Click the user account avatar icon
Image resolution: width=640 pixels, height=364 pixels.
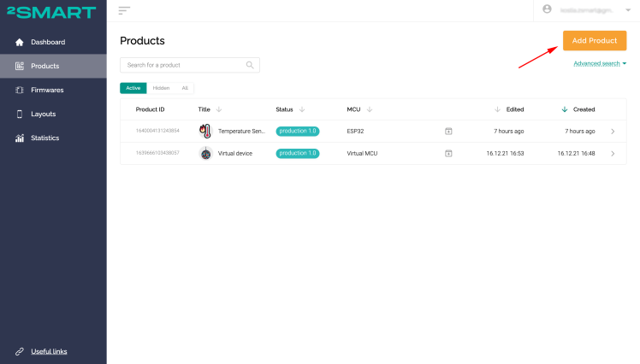[x=547, y=9]
